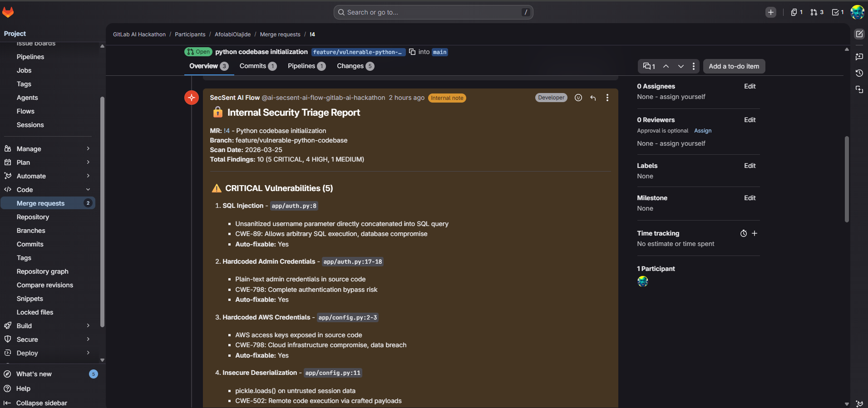
Task: Expand the Manage sidebar section
Action: click(48, 149)
